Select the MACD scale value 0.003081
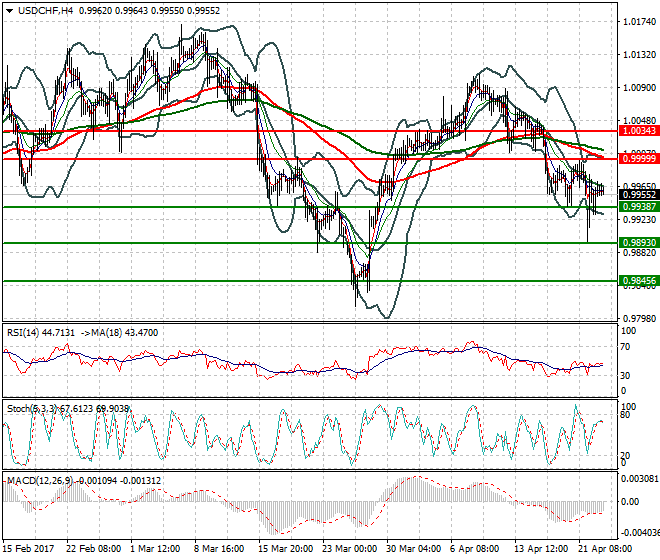The height and width of the screenshot is (560, 660). coord(640,479)
